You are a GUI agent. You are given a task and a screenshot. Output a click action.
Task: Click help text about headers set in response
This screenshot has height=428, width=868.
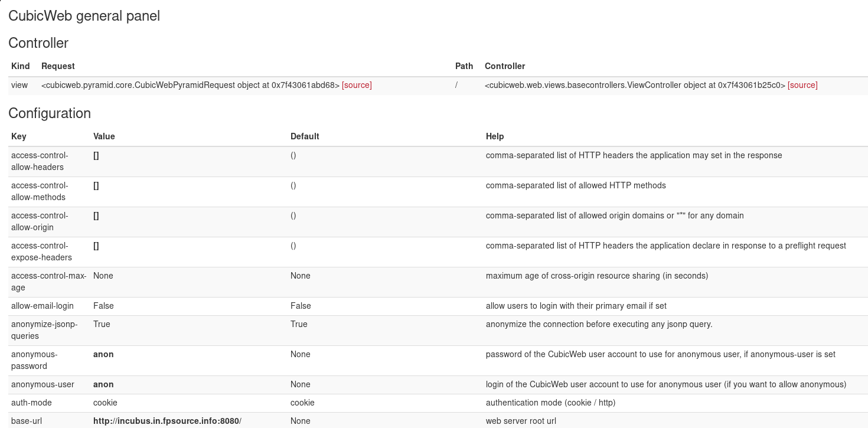pyautogui.click(x=634, y=155)
